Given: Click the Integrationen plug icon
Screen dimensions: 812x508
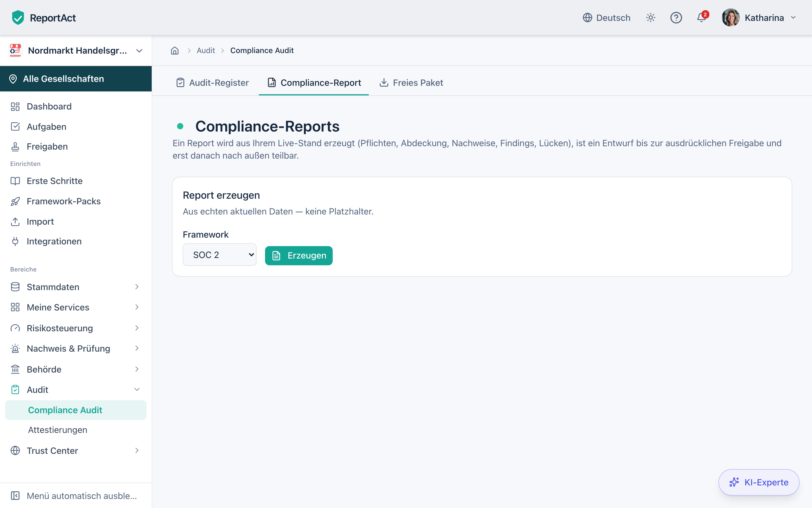Looking at the screenshot, I should (15, 241).
